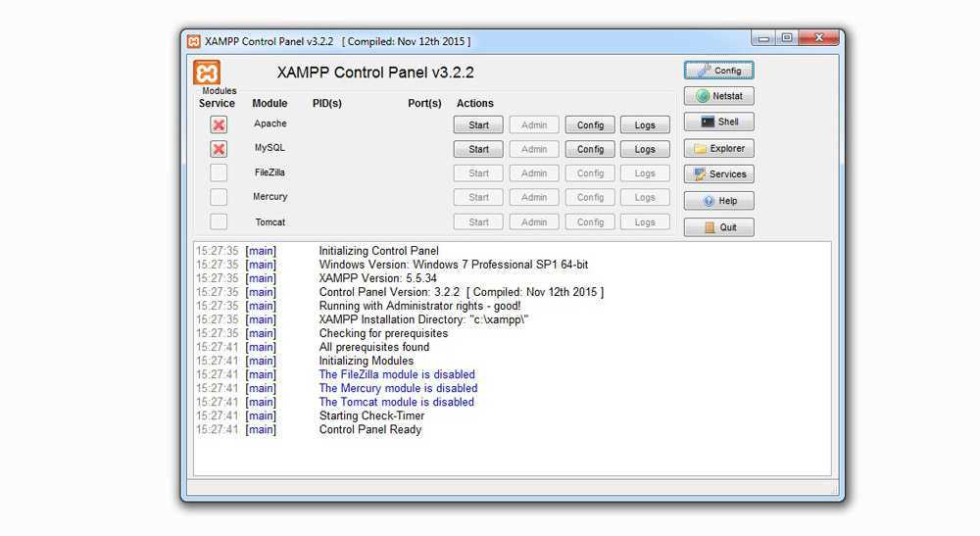Launch the Shell button

(718, 122)
